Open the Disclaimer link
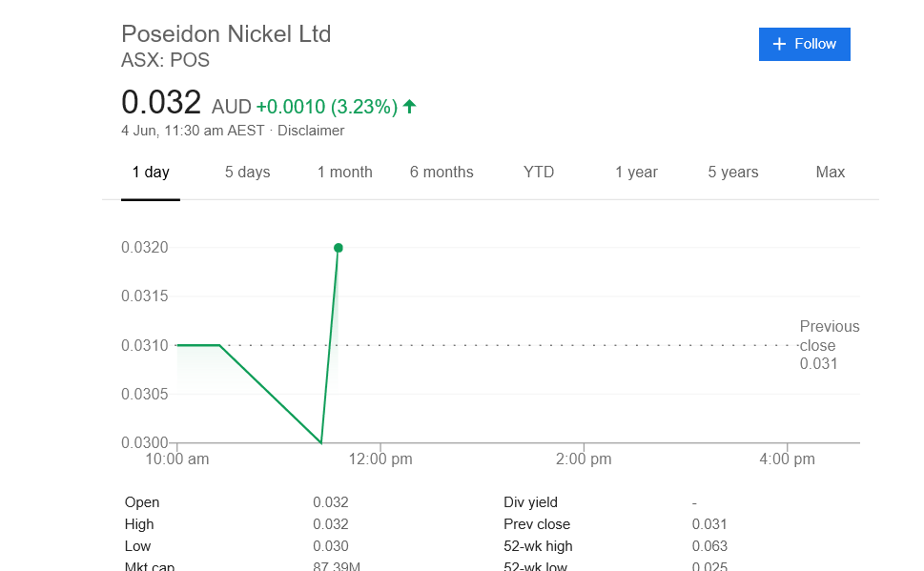Viewport: 924px width, 571px height. pos(311,131)
